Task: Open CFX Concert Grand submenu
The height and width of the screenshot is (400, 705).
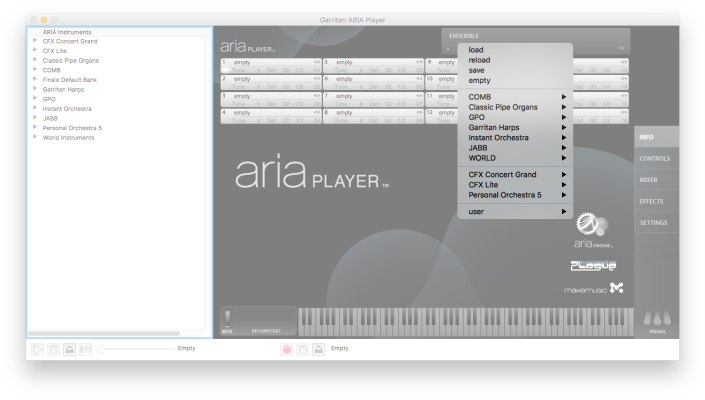Action: [515, 174]
